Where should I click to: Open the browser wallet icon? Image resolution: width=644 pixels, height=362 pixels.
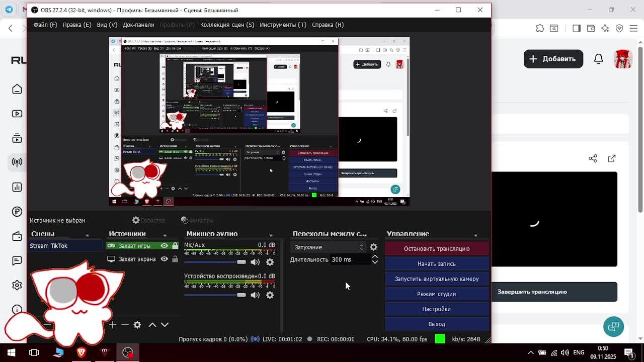pyautogui.click(x=591, y=28)
